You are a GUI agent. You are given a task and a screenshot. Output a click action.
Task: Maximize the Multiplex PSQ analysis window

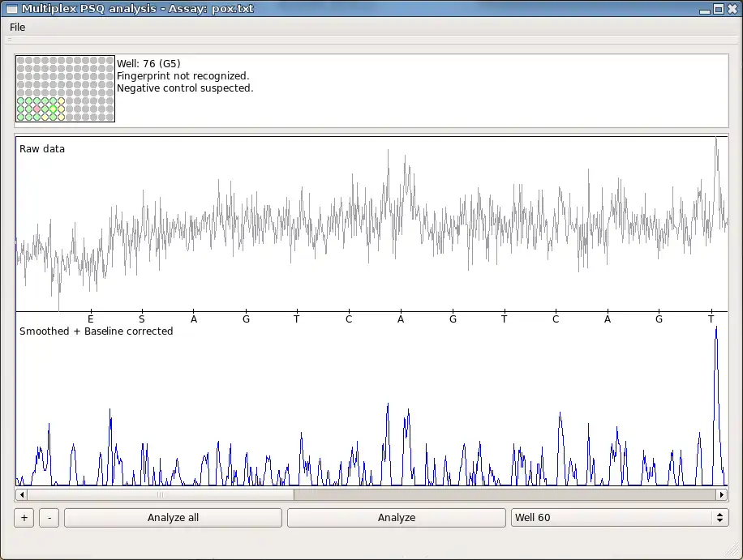point(718,9)
